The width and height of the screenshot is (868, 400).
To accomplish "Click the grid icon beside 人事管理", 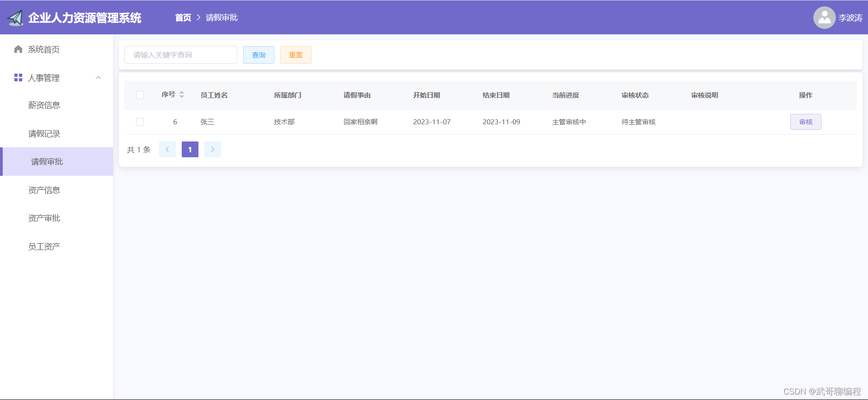I will (18, 78).
